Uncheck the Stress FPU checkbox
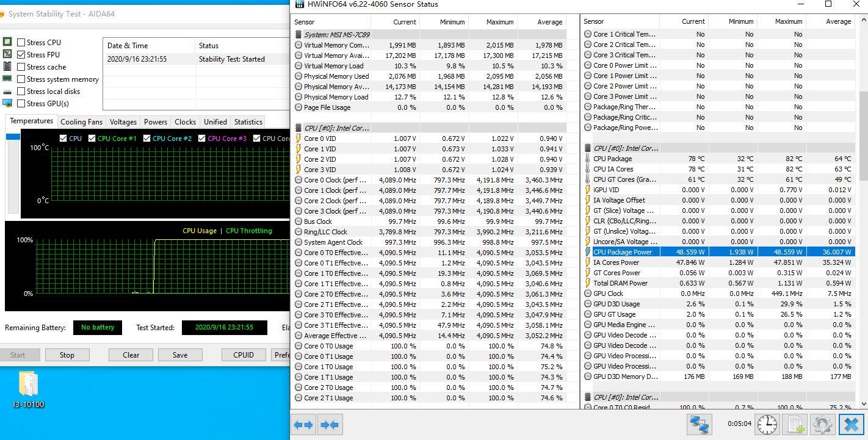The image size is (868, 440). (x=21, y=54)
